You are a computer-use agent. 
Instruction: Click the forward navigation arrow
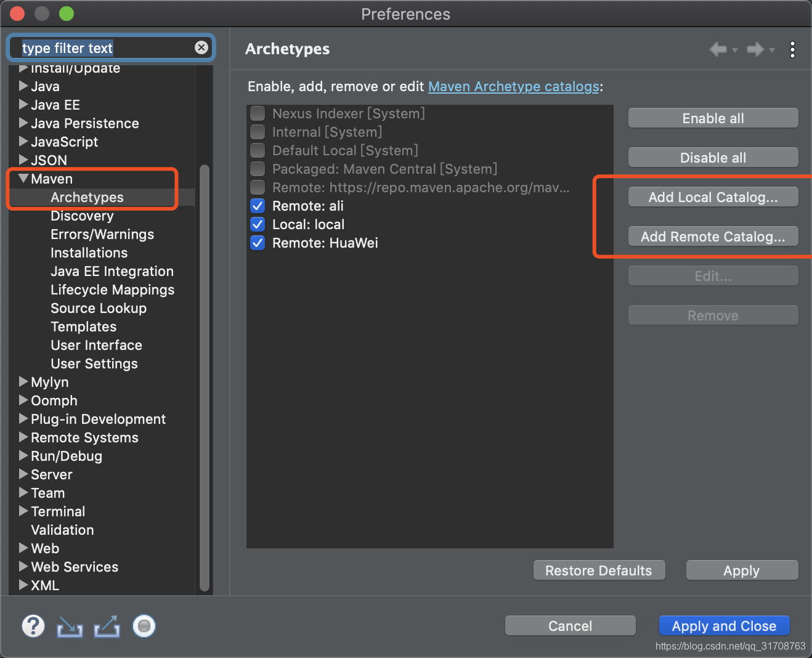755,49
